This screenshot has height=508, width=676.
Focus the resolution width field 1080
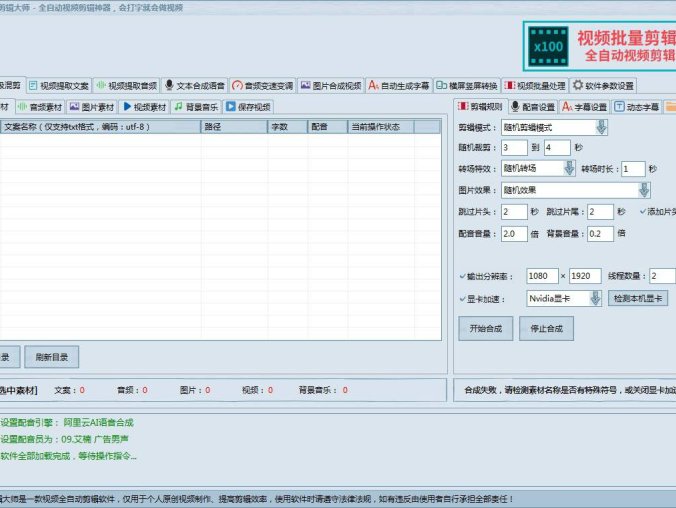(542, 276)
